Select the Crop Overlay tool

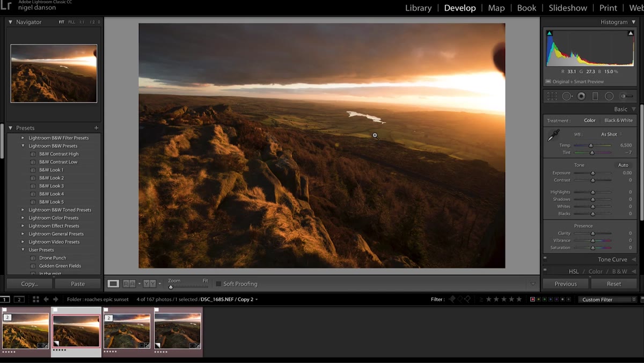point(552,96)
